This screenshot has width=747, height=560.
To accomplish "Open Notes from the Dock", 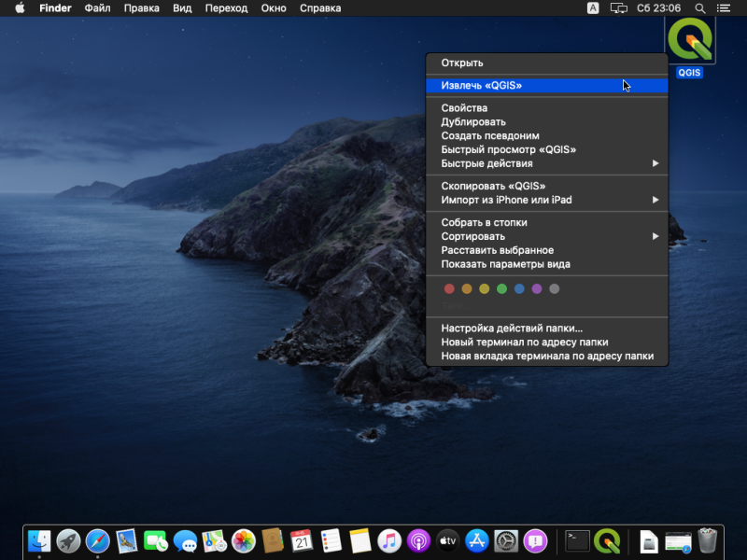I will pos(360,541).
